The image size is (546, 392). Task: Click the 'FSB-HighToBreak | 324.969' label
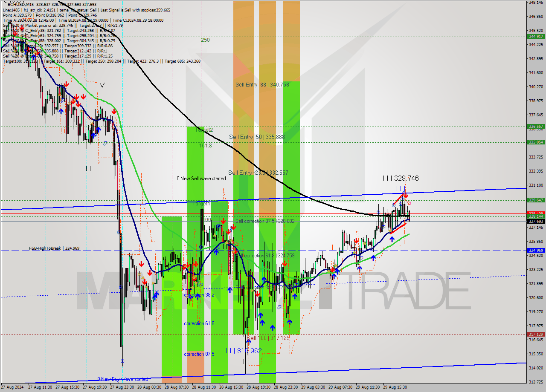(54, 248)
